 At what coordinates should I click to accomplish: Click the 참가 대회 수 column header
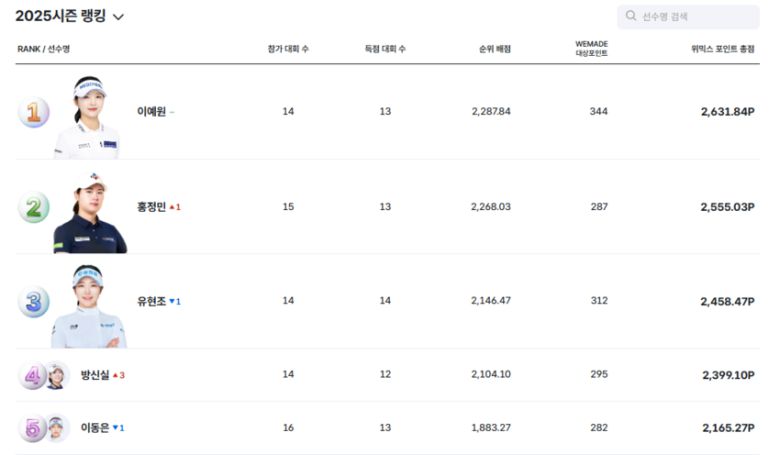point(288,49)
